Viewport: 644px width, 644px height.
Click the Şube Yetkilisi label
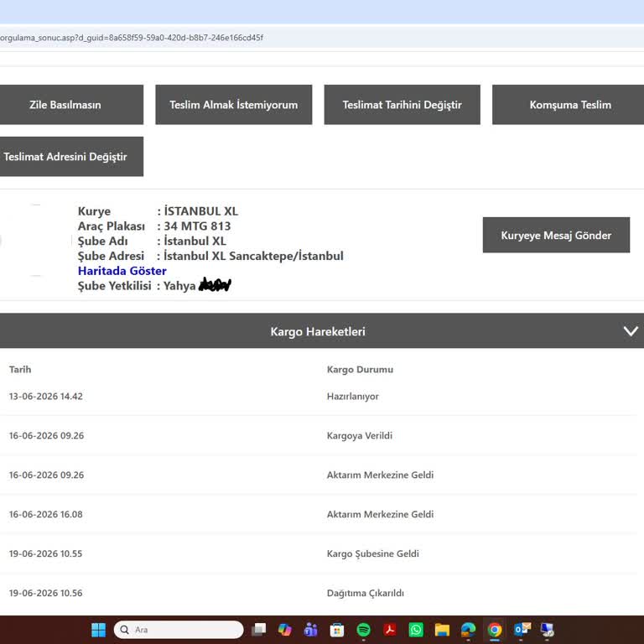[x=114, y=285]
